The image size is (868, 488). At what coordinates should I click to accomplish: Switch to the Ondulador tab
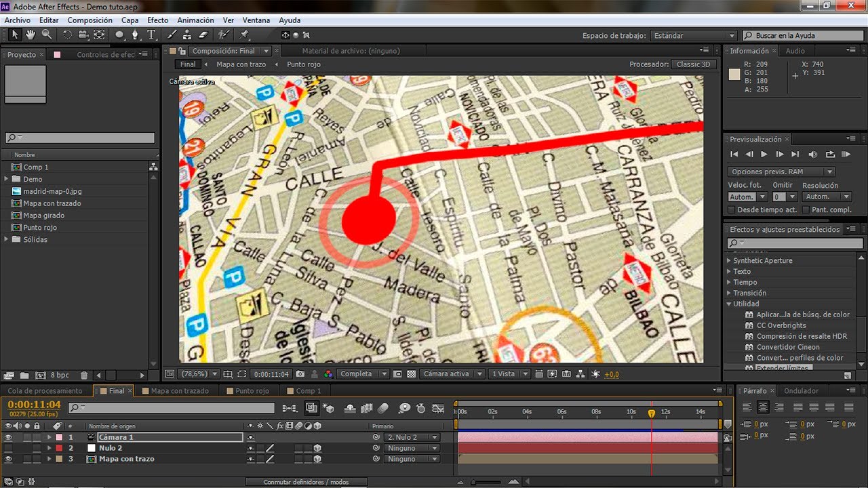[x=801, y=391]
